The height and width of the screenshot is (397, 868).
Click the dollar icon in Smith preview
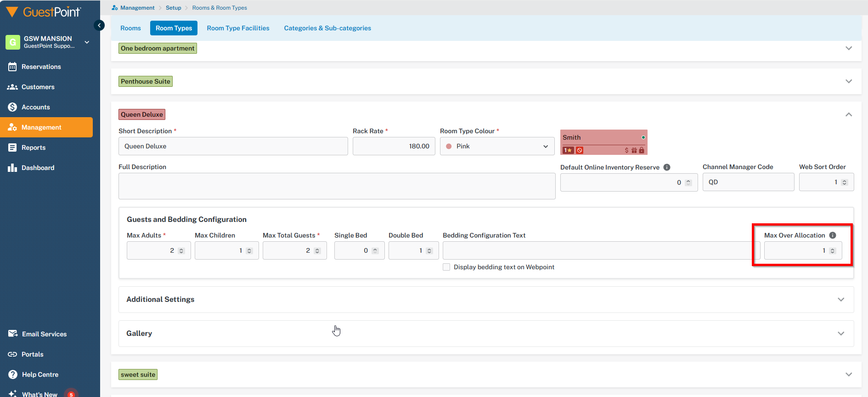coord(626,150)
